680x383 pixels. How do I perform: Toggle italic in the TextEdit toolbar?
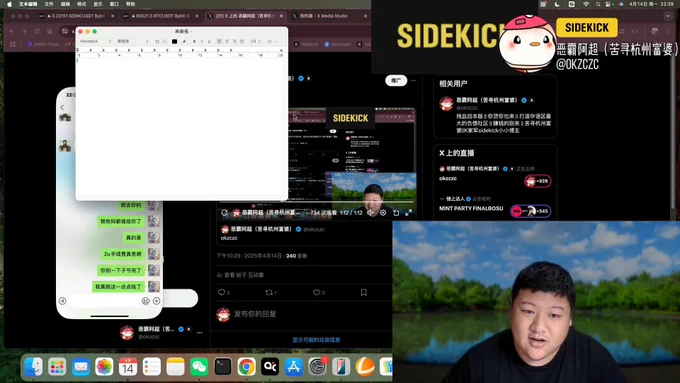pyautogui.click(x=202, y=41)
